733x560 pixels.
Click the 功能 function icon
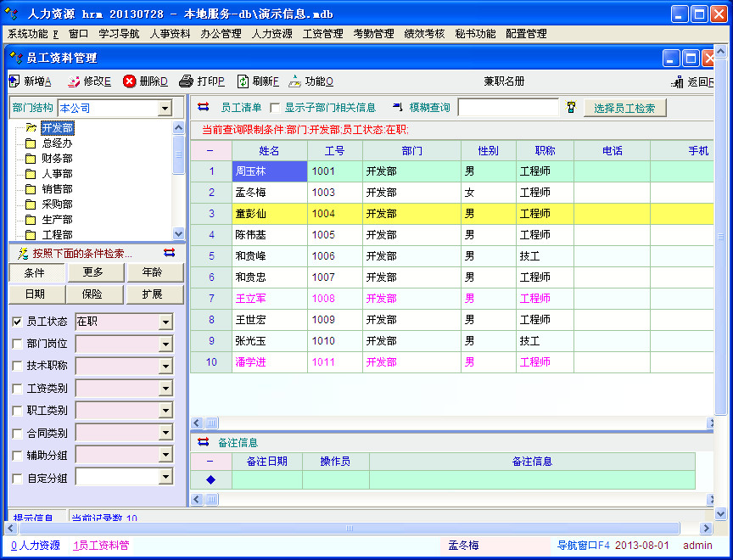(294, 81)
